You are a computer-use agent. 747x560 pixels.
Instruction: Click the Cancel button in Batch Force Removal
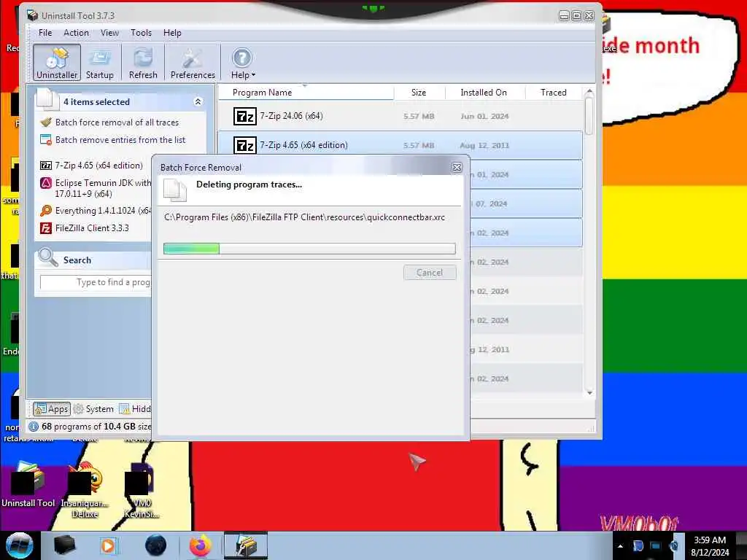tap(430, 273)
